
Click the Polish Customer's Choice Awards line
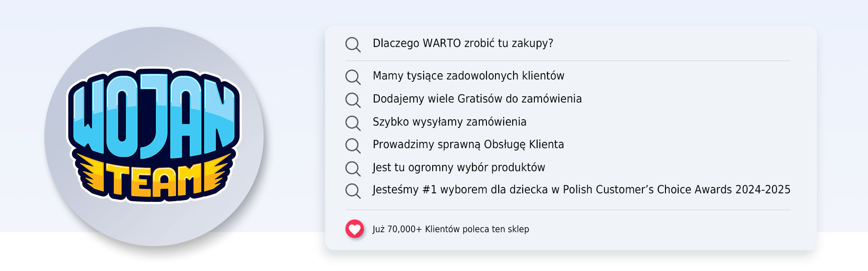click(581, 190)
